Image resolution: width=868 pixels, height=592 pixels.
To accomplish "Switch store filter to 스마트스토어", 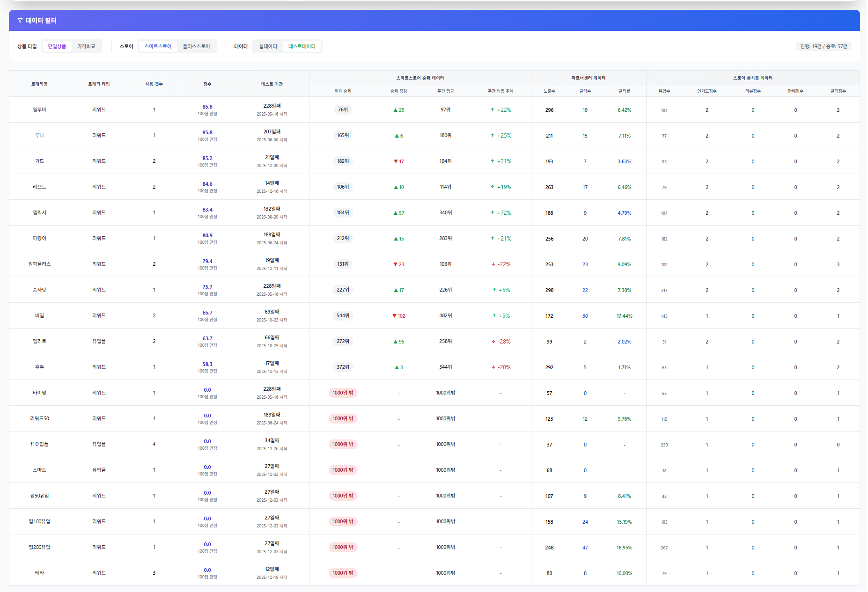I will coord(158,46).
